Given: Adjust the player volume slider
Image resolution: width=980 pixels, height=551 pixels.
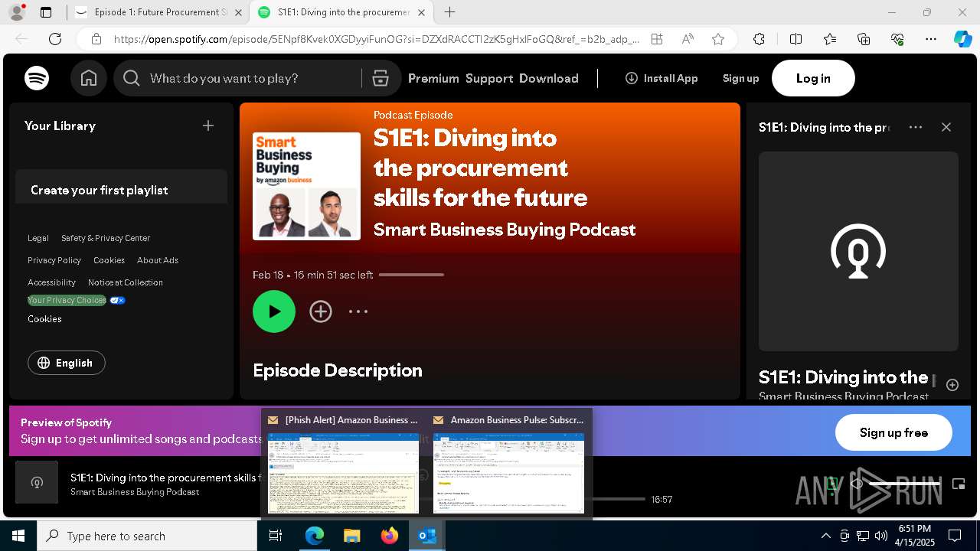Looking at the screenshot, I should (x=903, y=484).
